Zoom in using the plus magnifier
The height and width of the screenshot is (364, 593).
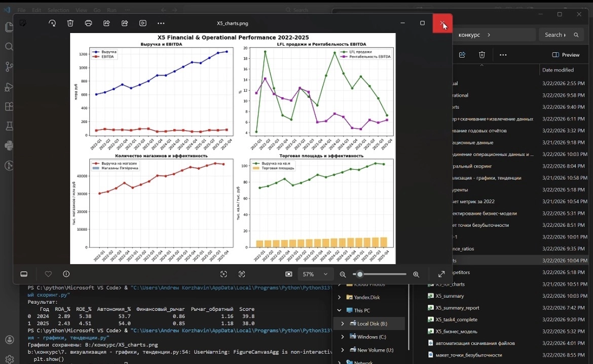(416, 274)
